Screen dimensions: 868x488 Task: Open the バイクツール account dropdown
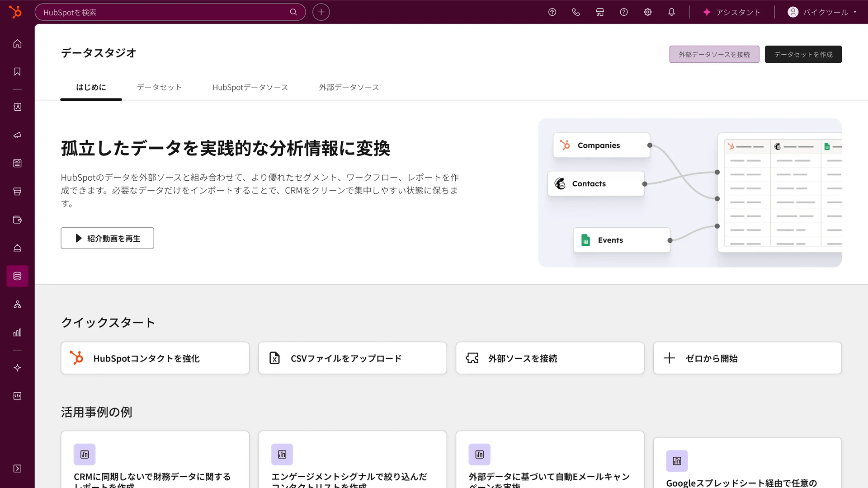click(822, 12)
